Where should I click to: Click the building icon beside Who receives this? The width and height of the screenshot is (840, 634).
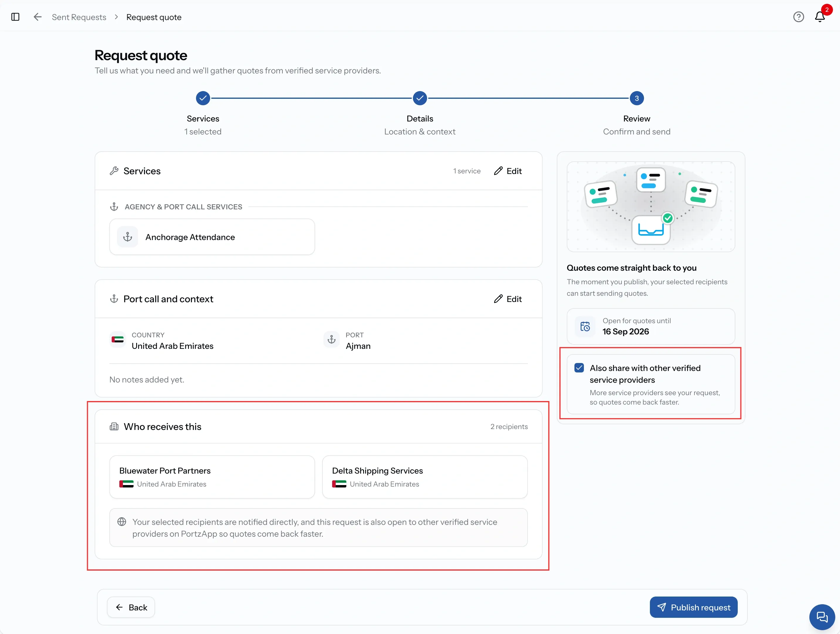coord(114,427)
